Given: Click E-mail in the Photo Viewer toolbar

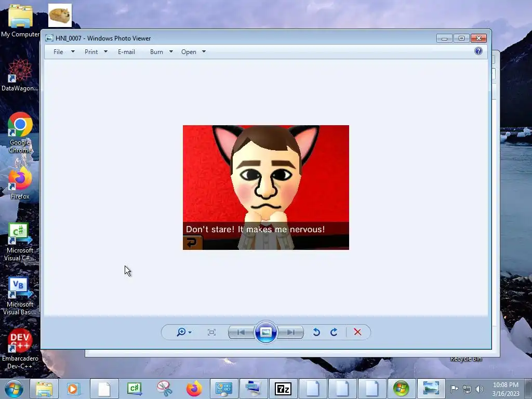Looking at the screenshot, I should point(126,52).
